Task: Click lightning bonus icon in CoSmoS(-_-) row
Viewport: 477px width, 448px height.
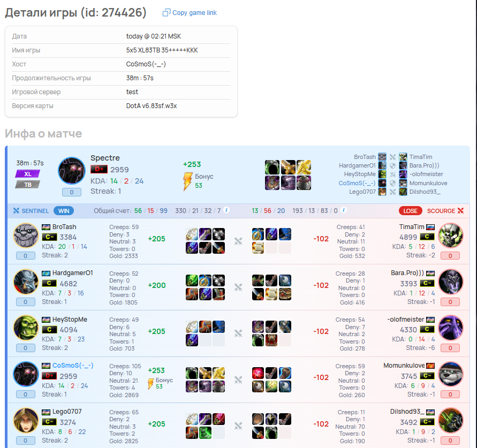Action: pyautogui.click(x=150, y=384)
